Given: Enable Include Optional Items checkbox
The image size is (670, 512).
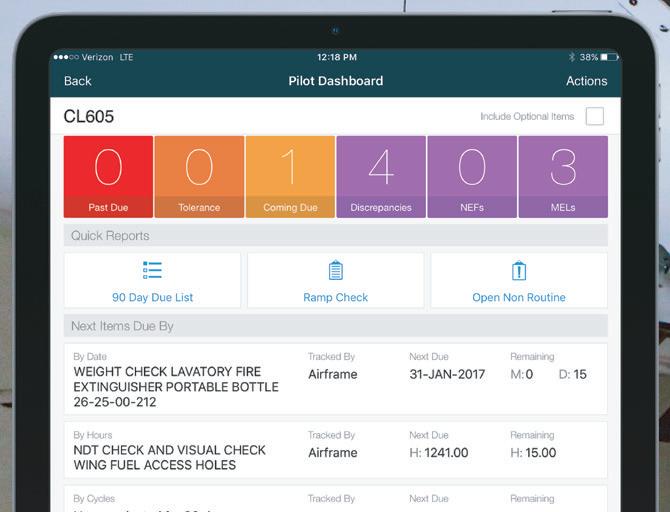Looking at the screenshot, I should (x=594, y=116).
